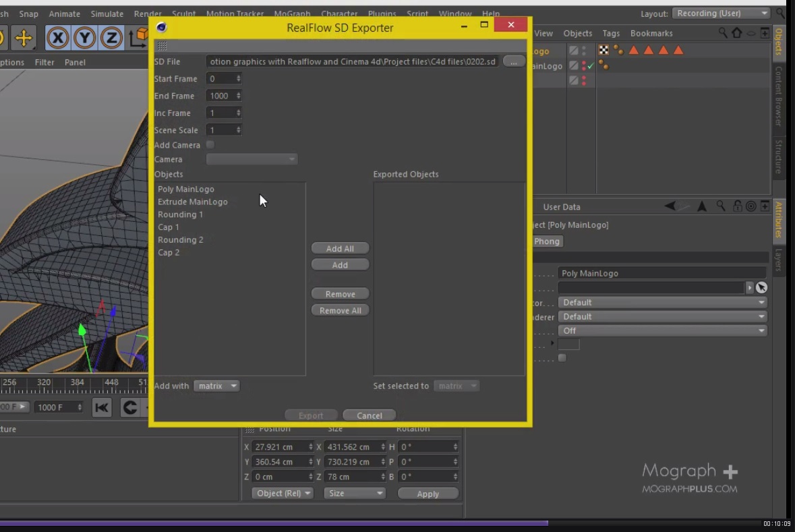Enable the Add Camera checkbox
Viewport: 795px width, 532px height.
click(210, 144)
